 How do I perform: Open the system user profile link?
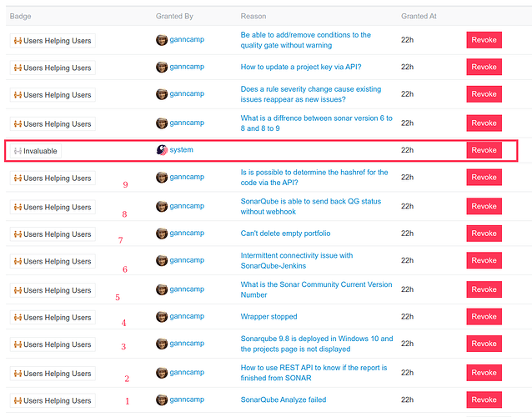tap(181, 149)
